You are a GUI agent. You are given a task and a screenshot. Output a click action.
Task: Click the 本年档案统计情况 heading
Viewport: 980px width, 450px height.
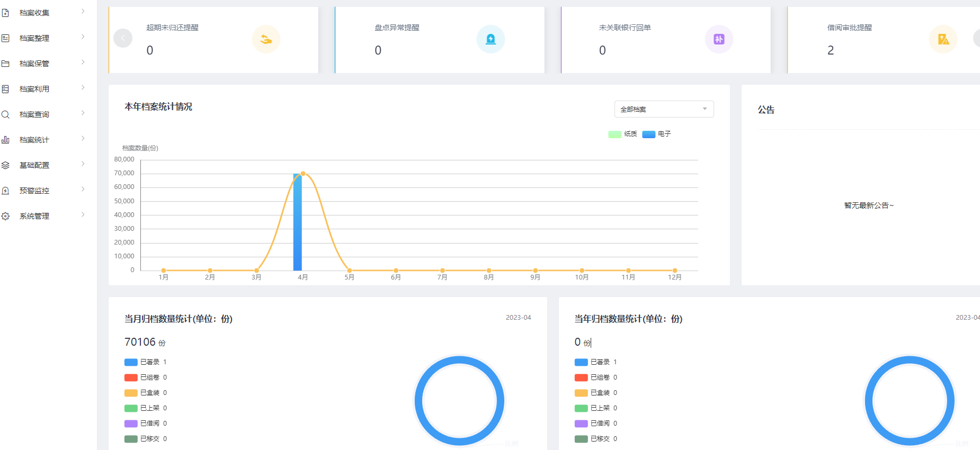point(158,106)
